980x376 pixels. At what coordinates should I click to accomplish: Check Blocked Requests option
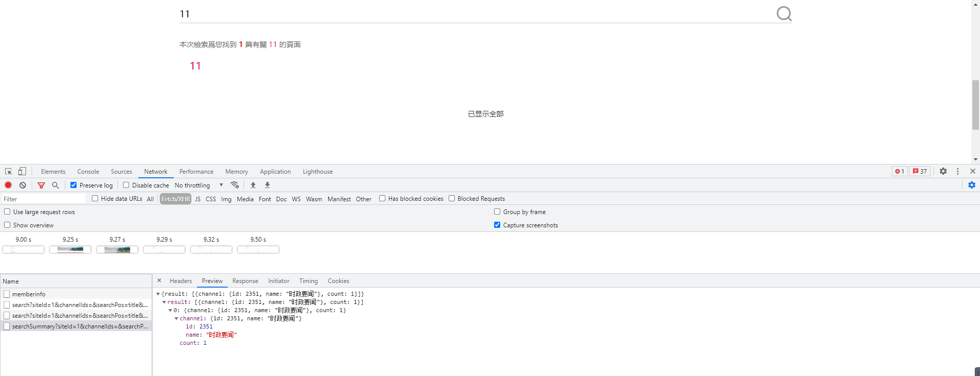coord(452,198)
